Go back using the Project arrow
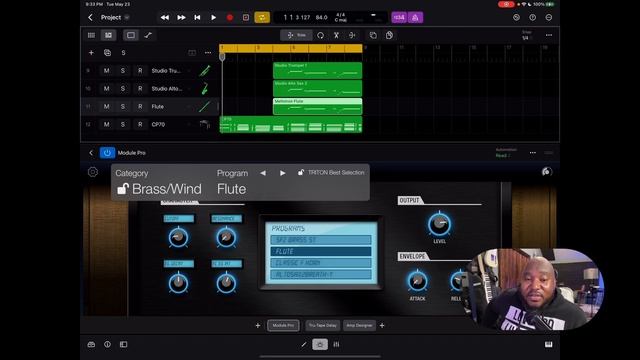The height and width of the screenshot is (360, 640). coord(90,18)
